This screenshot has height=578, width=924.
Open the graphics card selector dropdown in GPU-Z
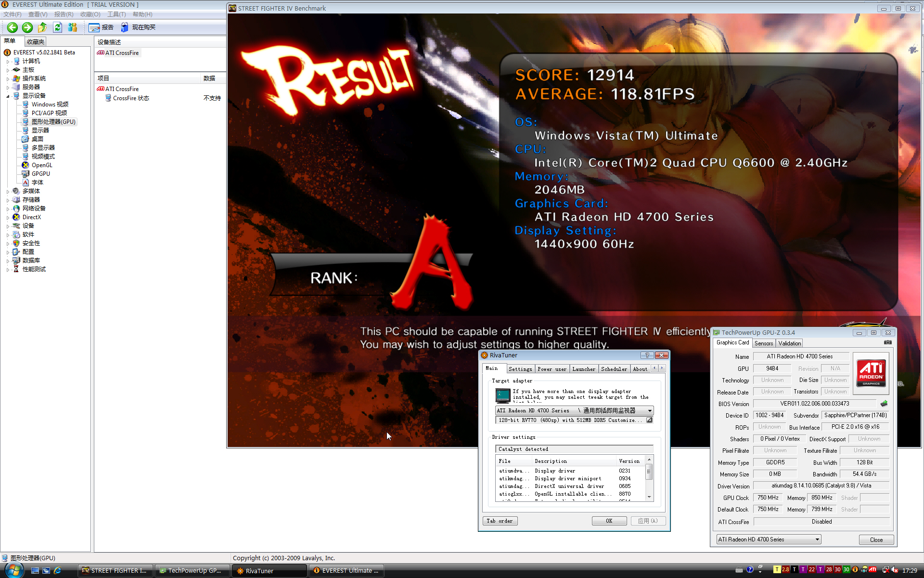[769, 539]
